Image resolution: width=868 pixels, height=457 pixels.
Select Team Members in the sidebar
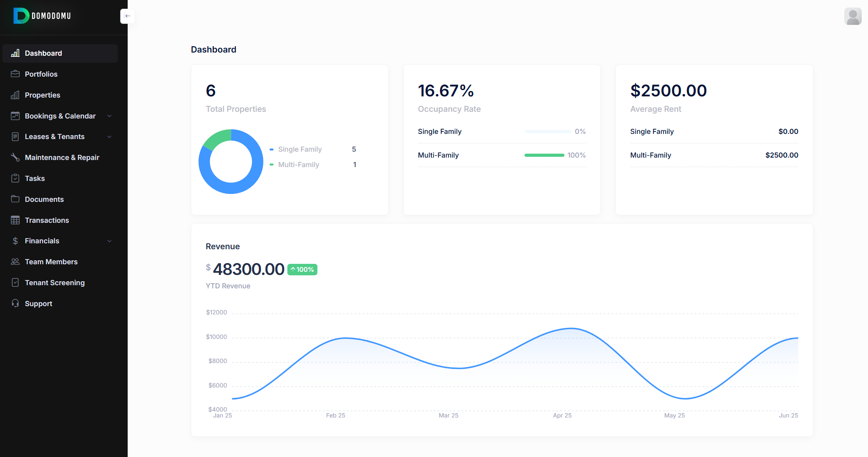pyautogui.click(x=51, y=261)
